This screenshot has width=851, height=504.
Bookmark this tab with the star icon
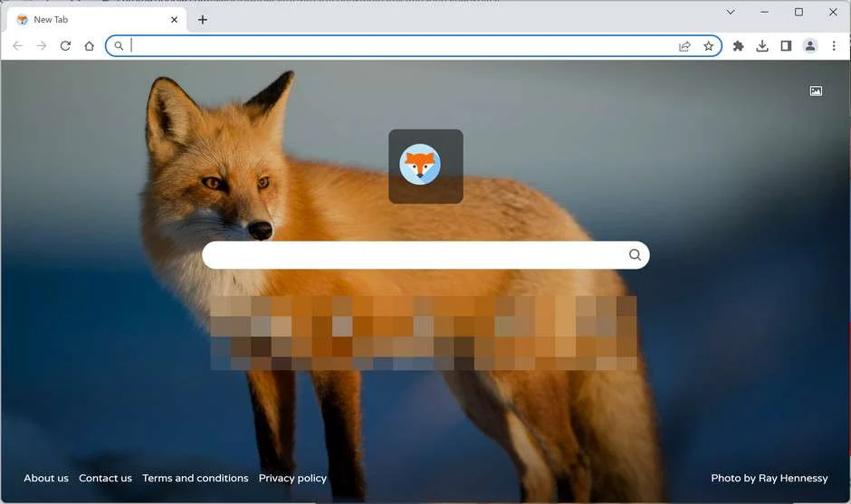(x=708, y=46)
